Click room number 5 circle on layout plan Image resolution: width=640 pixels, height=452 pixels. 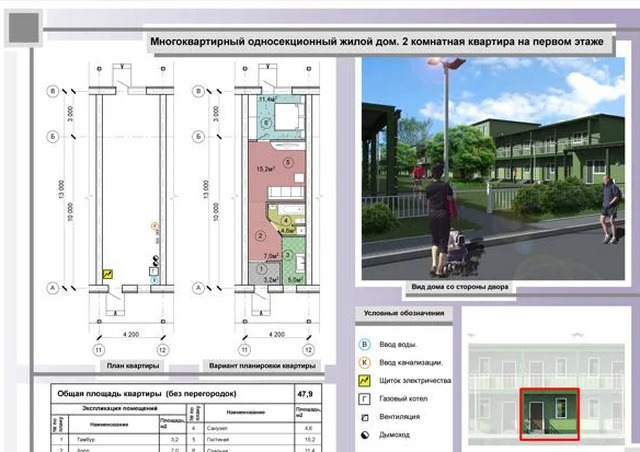288,163
